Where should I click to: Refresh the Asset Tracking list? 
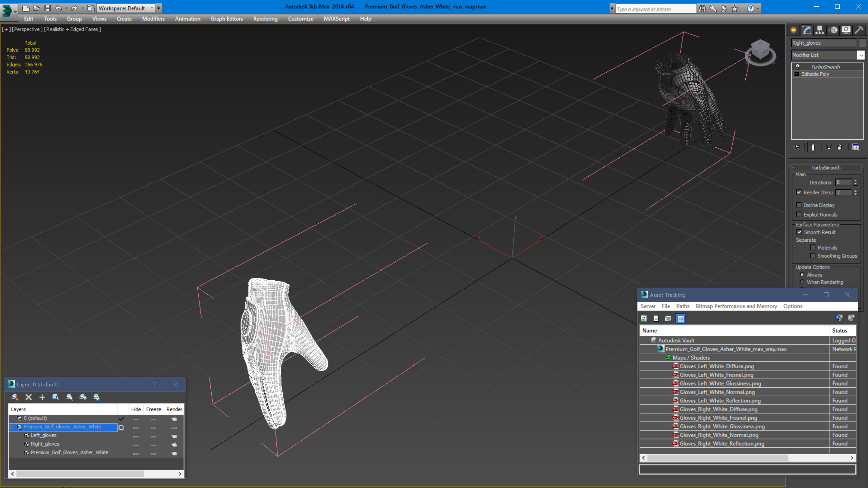(x=644, y=318)
